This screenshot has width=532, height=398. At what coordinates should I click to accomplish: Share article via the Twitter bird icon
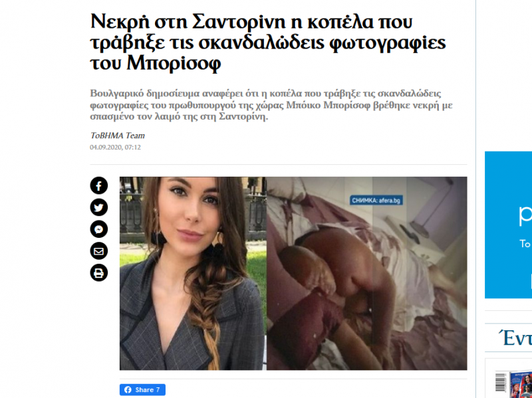pos(98,207)
